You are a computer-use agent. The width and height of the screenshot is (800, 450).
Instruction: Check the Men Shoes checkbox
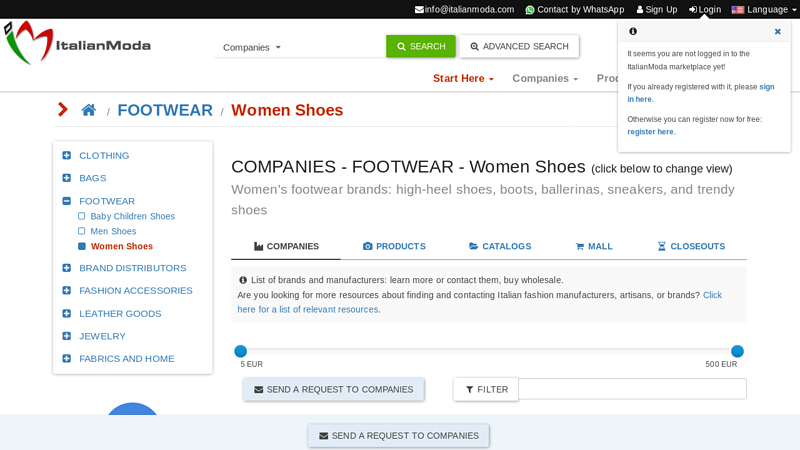[x=82, y=231]
